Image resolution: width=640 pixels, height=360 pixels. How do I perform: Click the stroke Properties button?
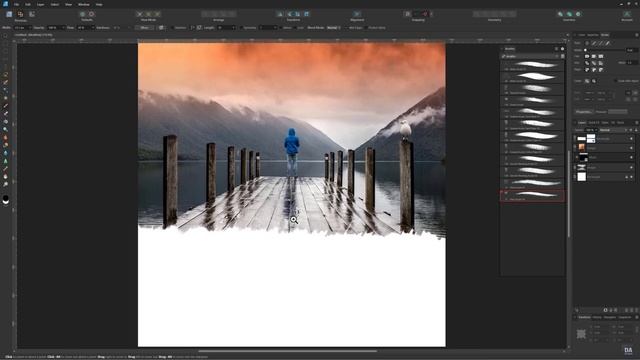click(583, 112)
